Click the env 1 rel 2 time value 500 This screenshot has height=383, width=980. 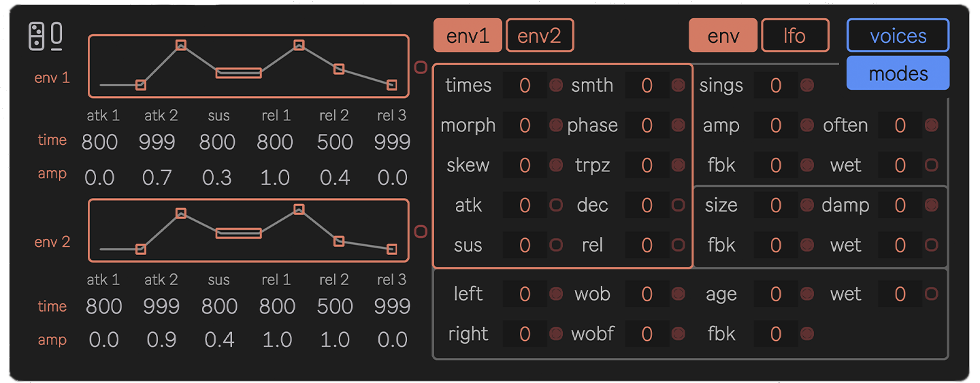[x=335, y=142]
